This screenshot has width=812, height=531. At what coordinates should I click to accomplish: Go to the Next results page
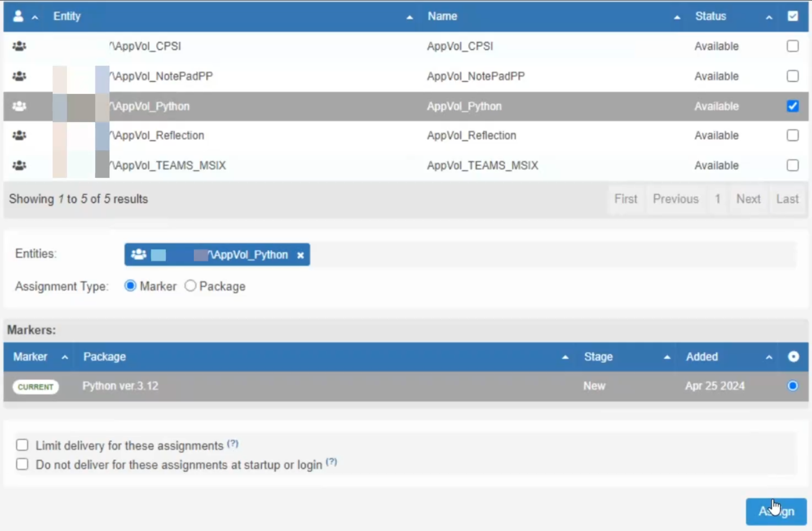(x=748, y=199)
